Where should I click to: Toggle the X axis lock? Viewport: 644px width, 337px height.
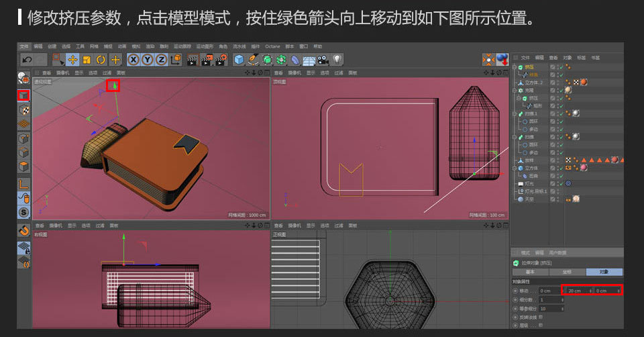click(x=133, y=60)
